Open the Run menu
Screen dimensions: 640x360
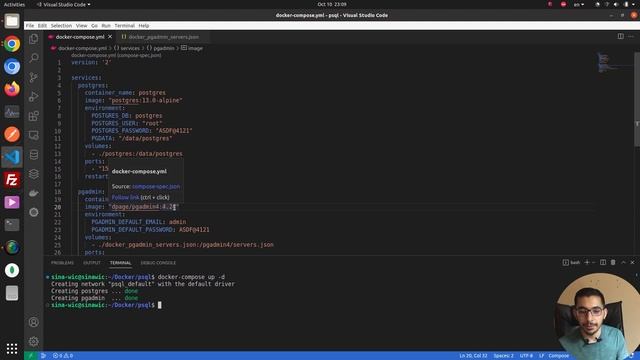(106, 26)
